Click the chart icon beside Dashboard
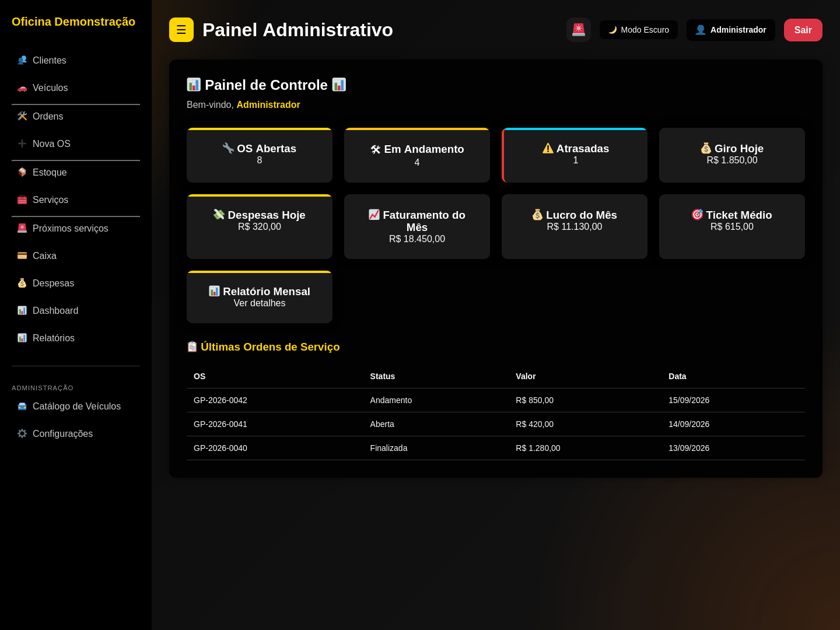The width and height of the screenshot is (840, 630). (x=22, y=310)
